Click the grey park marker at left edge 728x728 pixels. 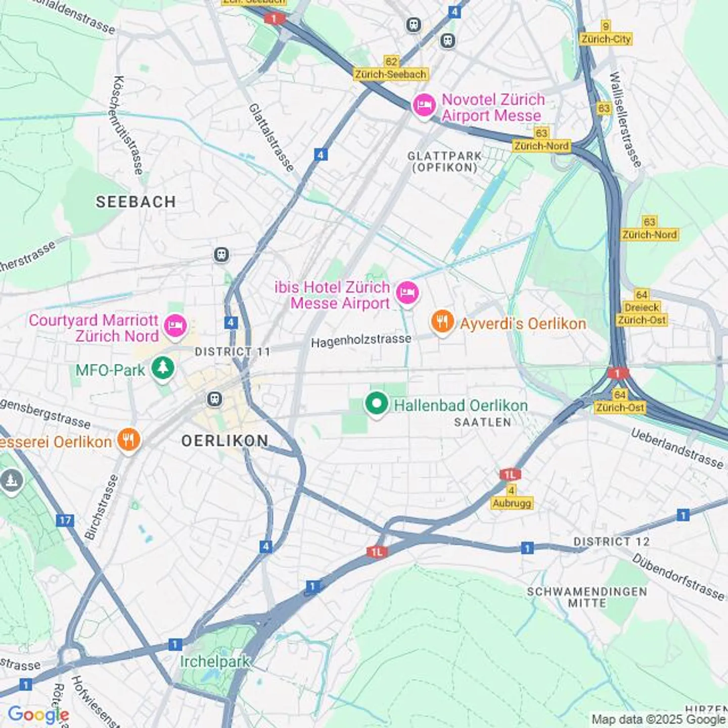(x=11, y=480)
